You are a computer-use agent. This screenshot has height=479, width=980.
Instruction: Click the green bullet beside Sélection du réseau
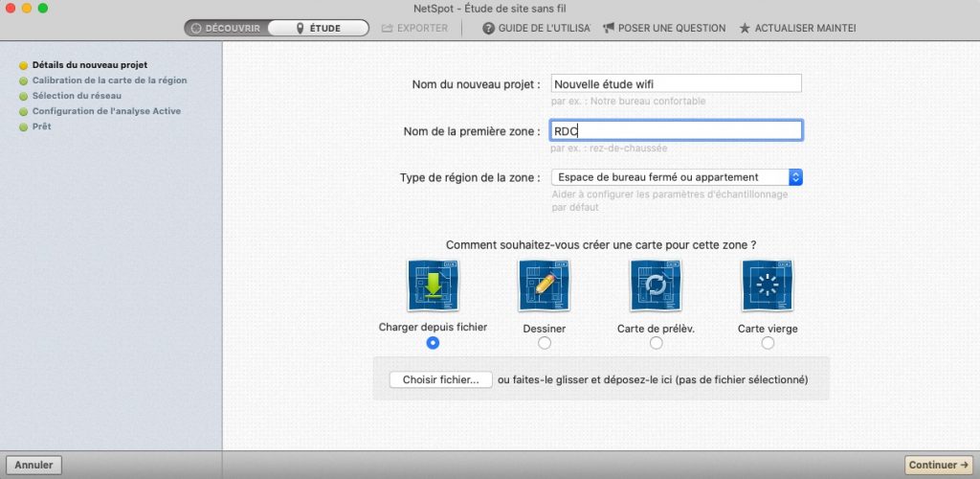24,97
